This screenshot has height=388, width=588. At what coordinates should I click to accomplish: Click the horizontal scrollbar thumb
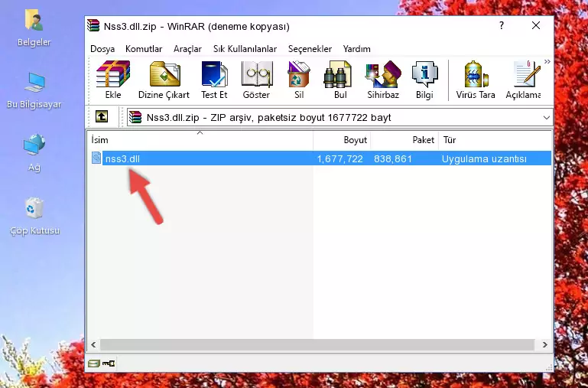(317, 344)
